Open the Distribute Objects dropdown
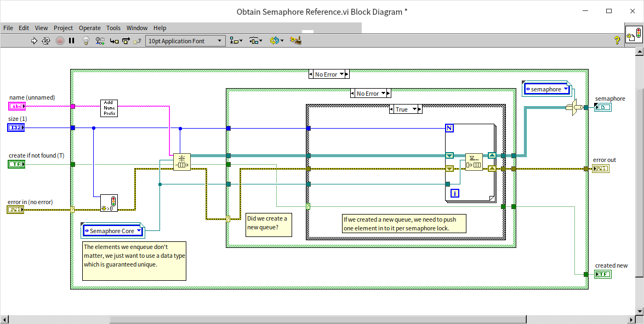 pyautogui.click(x=255, y=40)
